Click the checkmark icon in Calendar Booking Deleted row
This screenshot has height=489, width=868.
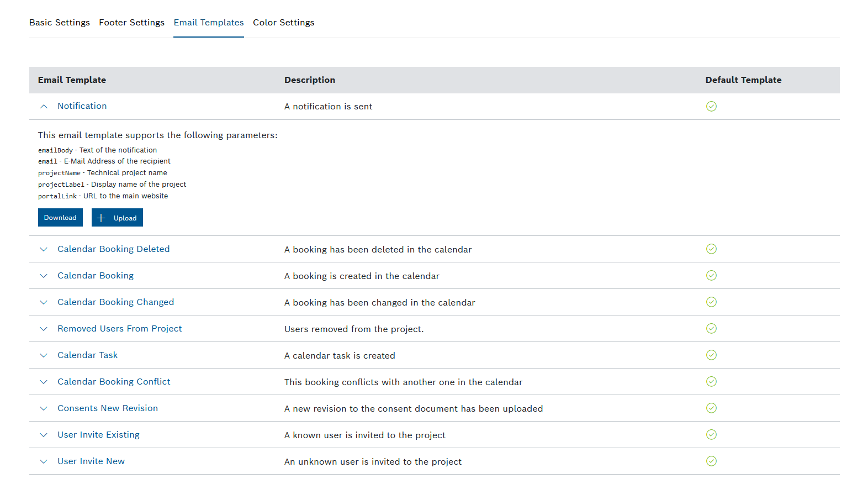(711, 249)
